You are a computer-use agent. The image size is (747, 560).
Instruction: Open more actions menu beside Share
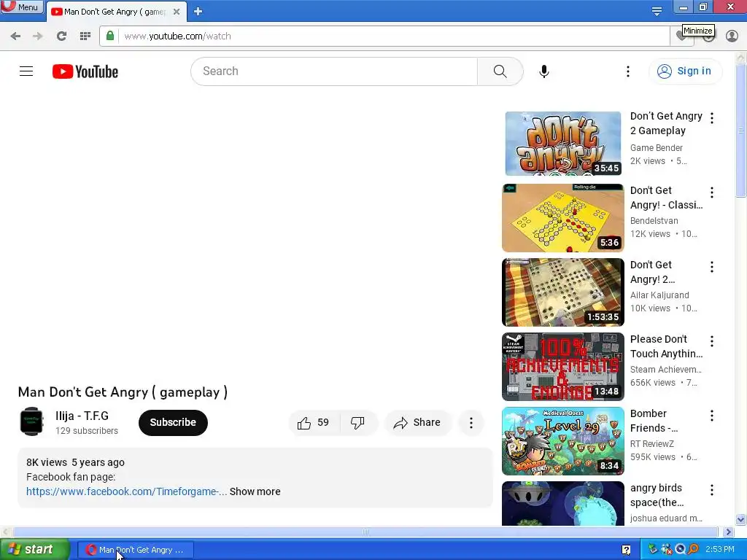[x=471, y=422]
